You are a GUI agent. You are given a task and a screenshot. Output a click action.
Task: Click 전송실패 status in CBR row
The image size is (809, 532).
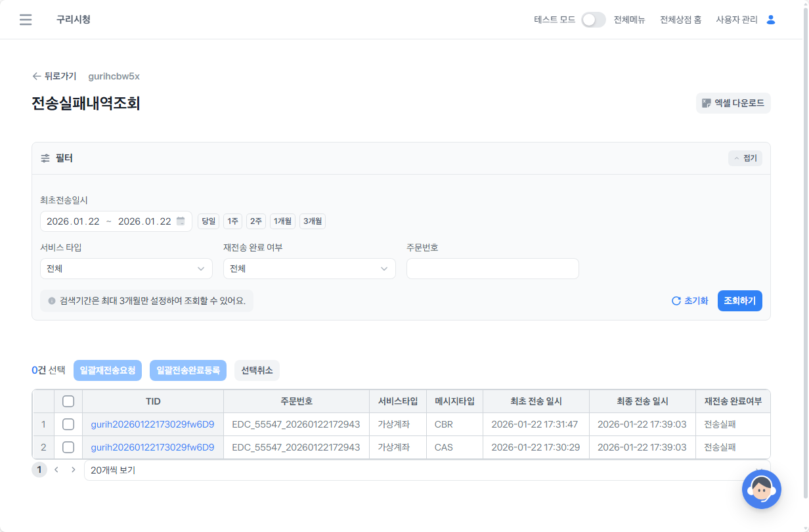[720, 424]
